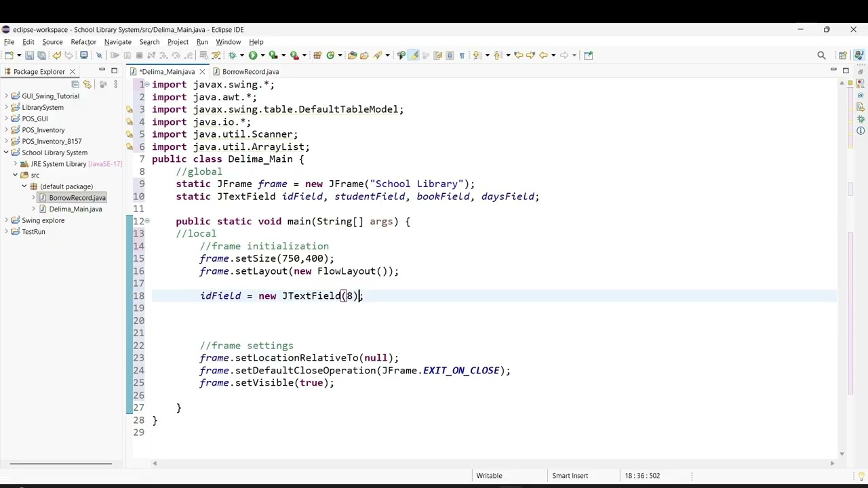Click the External Tools run icon
The image size is (868, 488).
tap(294, 55)
